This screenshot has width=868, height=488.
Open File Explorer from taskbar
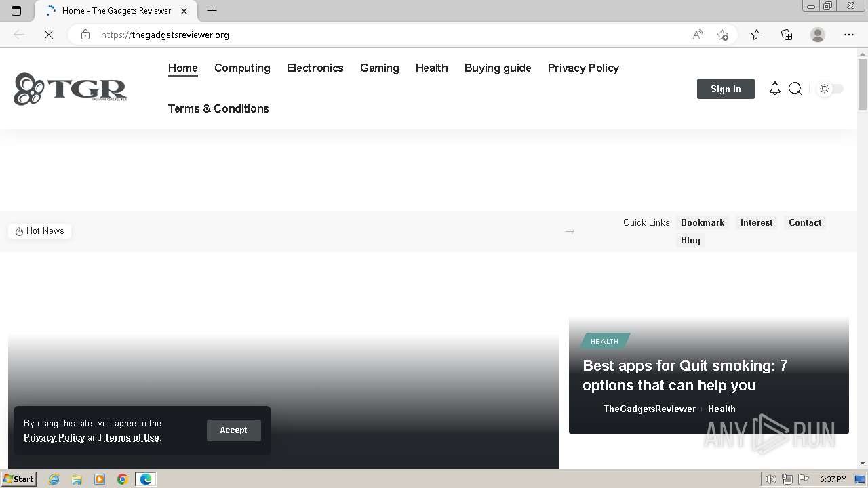(x=77, y=479)
